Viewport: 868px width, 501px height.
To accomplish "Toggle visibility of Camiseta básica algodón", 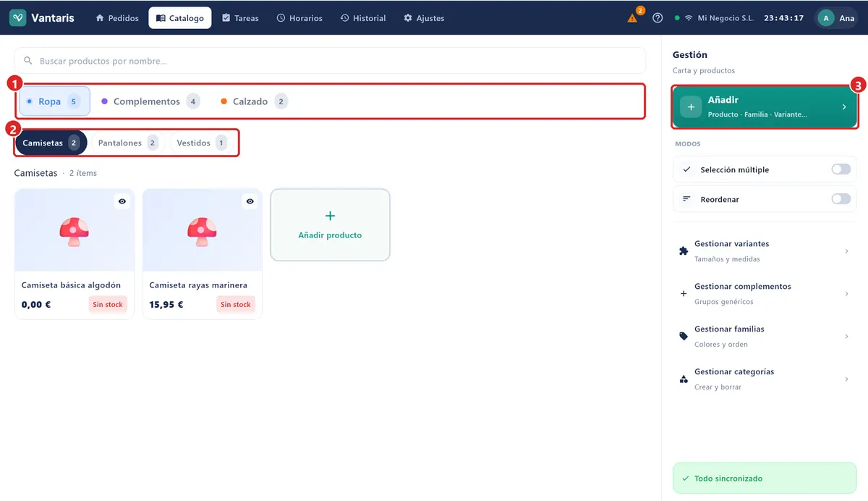I will pos(122,201).
